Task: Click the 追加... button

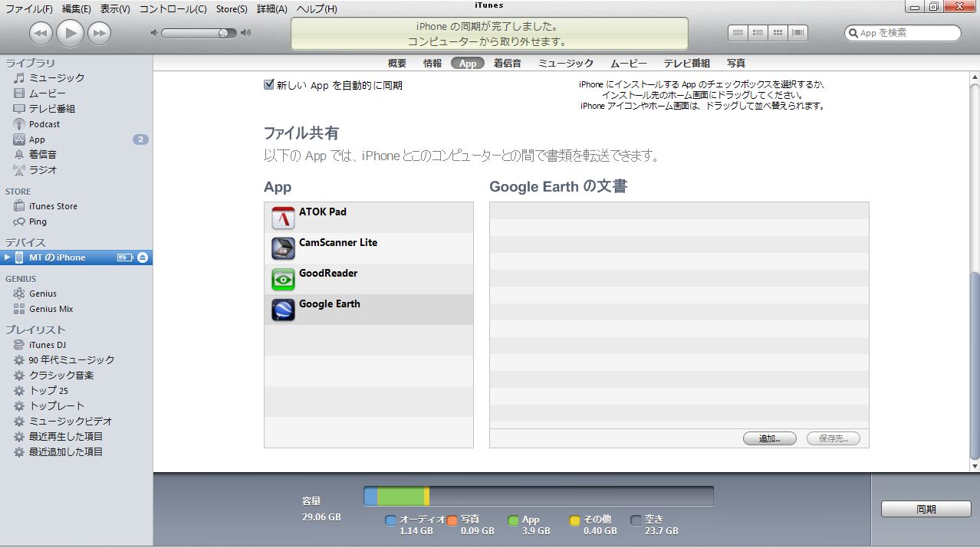Action: click(770, 439)
